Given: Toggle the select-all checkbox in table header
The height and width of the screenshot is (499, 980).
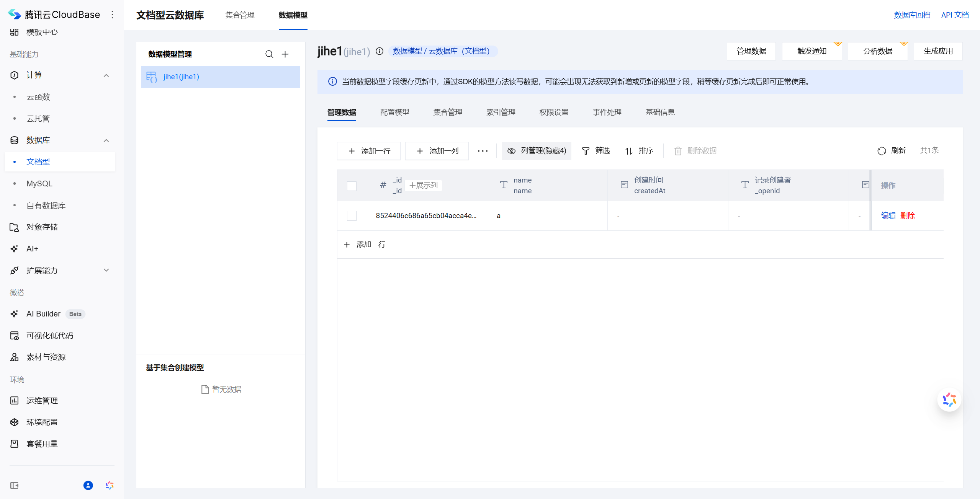Looking at the screenshot, I should (x=352, y=186).
